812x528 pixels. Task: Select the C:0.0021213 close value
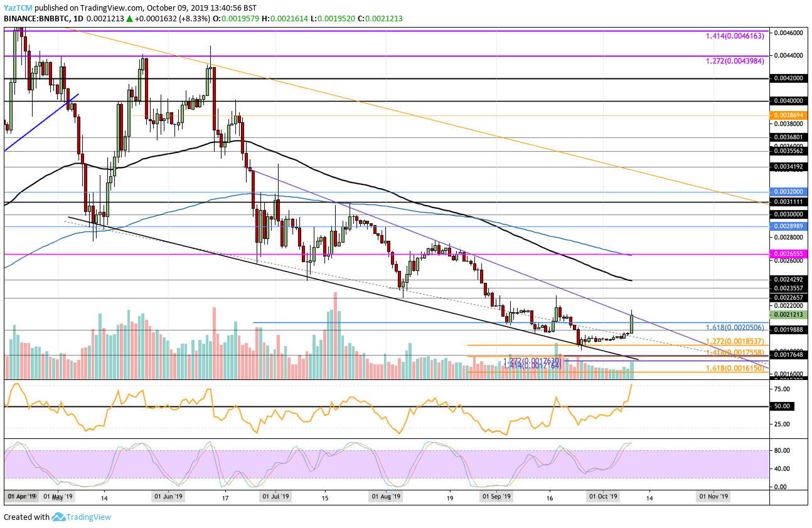[x=380, y=19]
